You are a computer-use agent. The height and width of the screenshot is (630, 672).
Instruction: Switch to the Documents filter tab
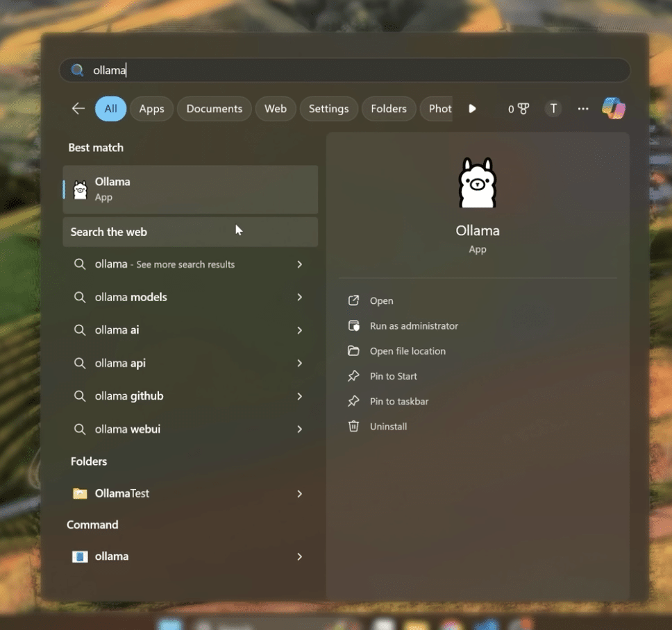215,109
